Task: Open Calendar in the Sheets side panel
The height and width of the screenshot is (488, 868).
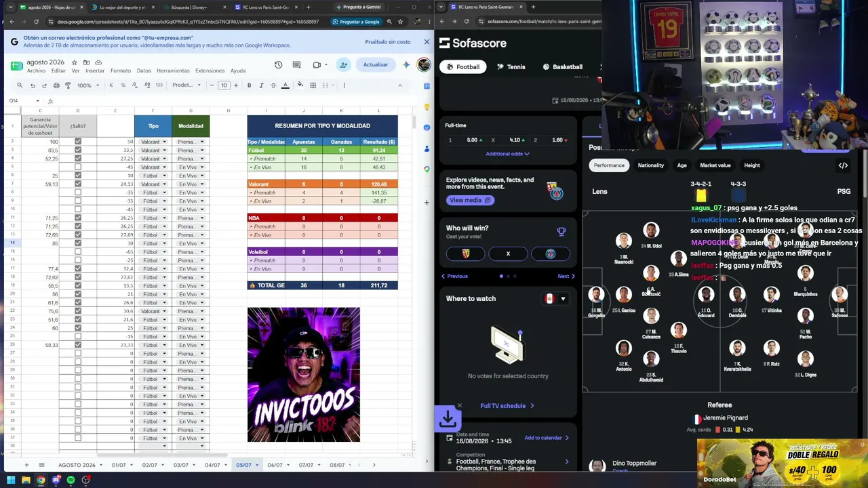Action: (427, 86)
